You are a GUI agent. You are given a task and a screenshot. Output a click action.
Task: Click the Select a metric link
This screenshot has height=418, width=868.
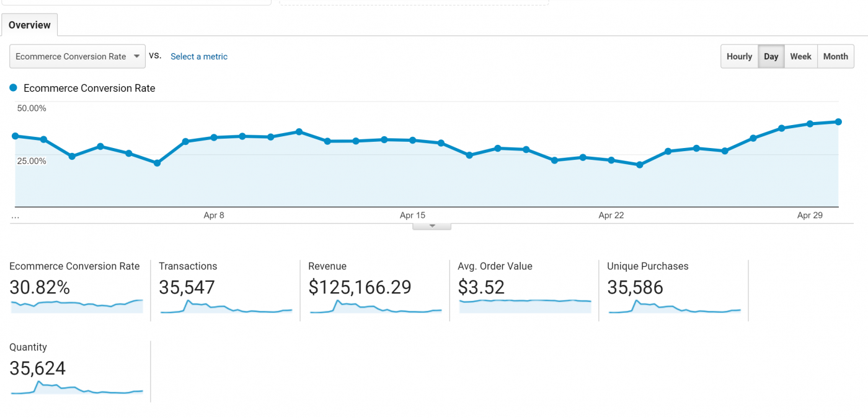click(199, 56)
